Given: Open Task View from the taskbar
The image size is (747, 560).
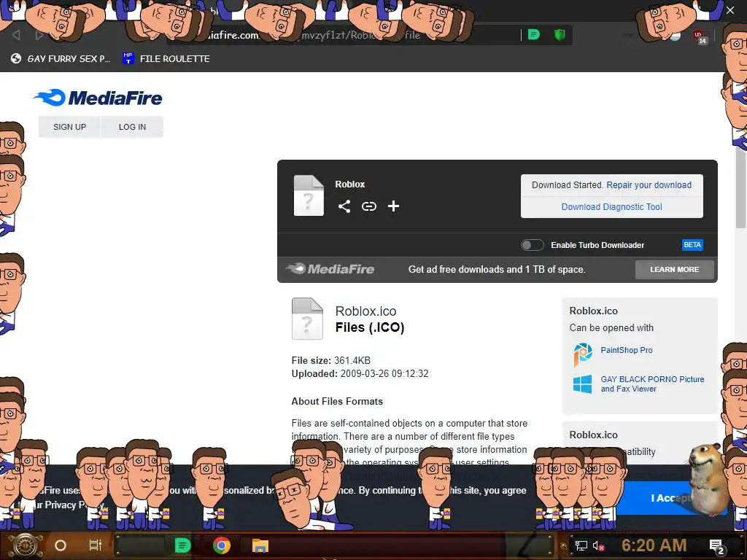Looking at the screenshot, I should 96,545.
